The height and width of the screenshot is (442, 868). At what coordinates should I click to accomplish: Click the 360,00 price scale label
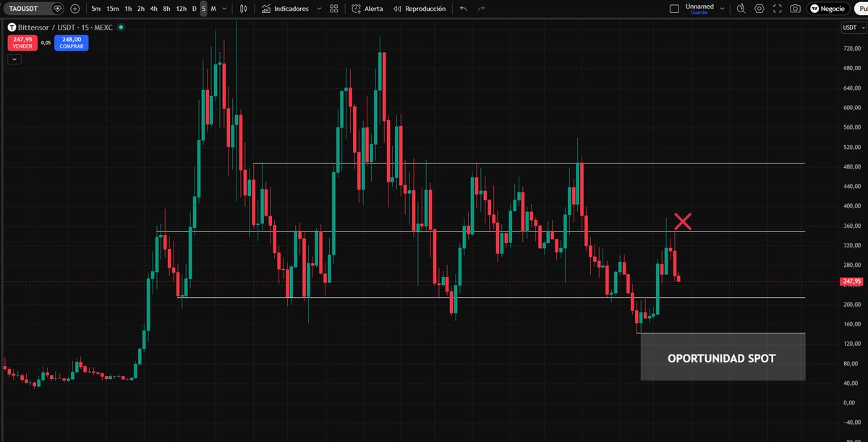pyautogui.click(x=853, y=226)
